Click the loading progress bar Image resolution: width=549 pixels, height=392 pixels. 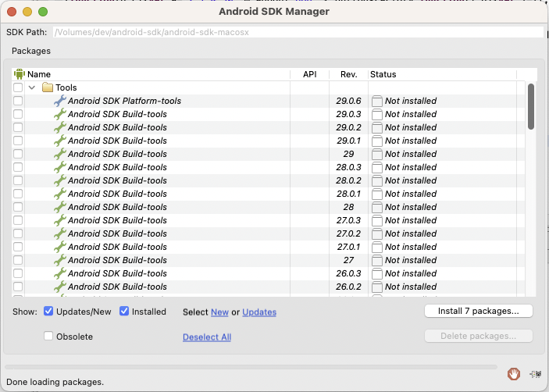251,367
